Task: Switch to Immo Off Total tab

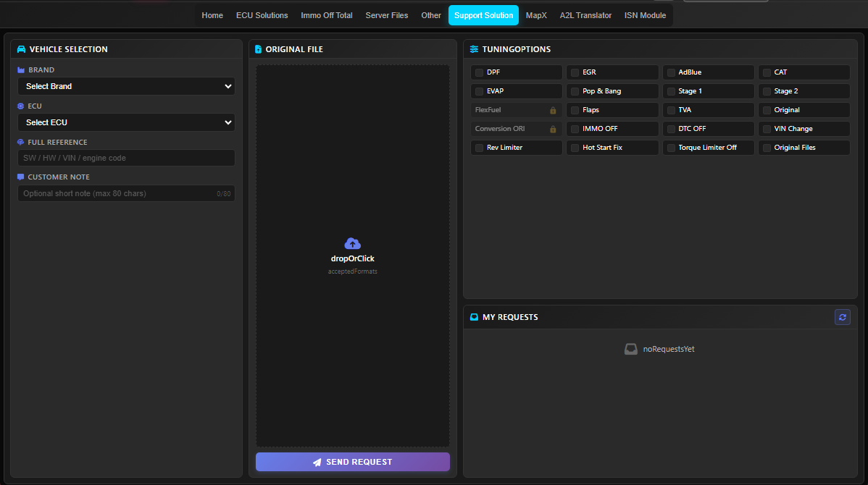Action: pos(327,15)
